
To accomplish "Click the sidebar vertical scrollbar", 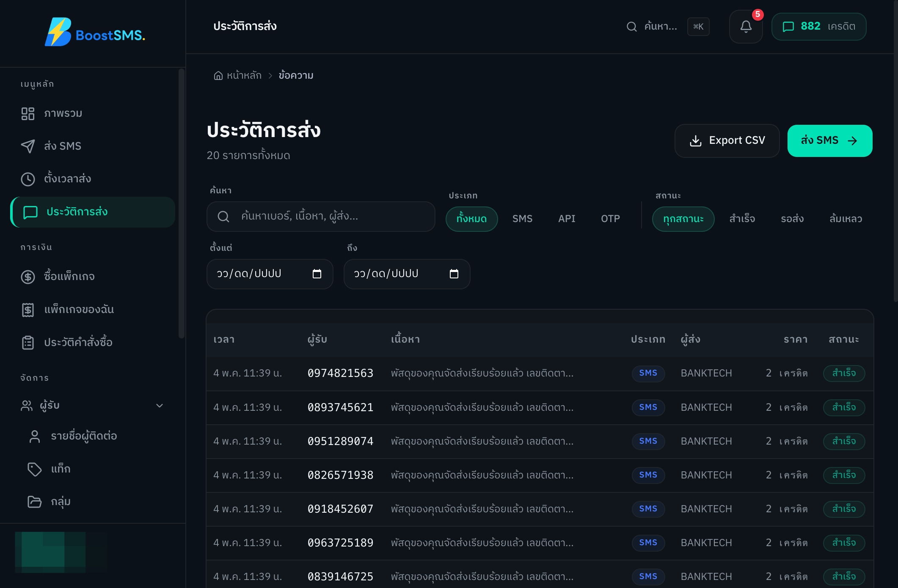I will [x=182, y=203].
